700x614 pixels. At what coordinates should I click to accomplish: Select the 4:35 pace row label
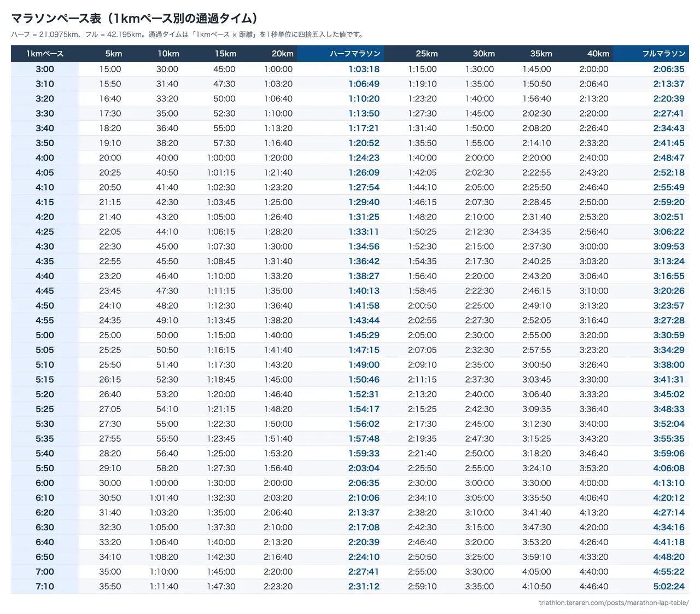tap(45, 261)
